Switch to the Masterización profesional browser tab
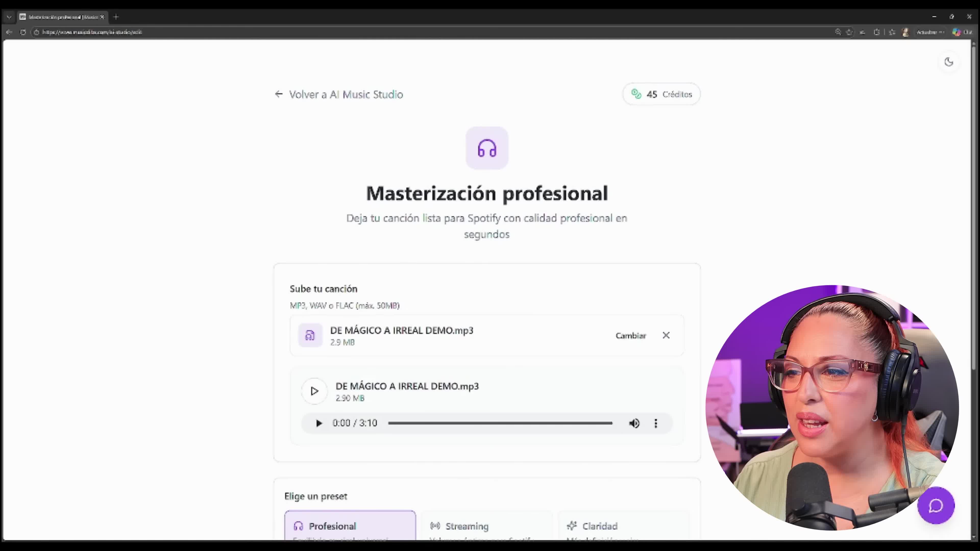The width and height of the screenshot is (980, 551). pyautogui.click(x=63, y=17)
